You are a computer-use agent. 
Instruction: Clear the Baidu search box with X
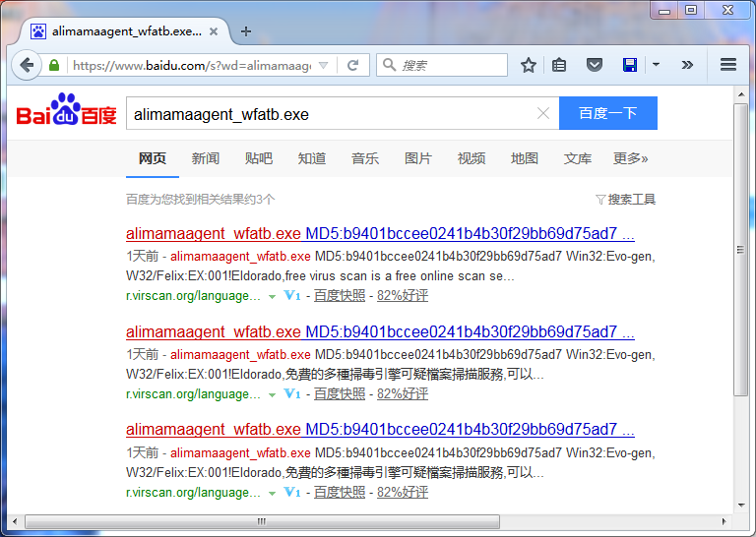pos(542,114)
